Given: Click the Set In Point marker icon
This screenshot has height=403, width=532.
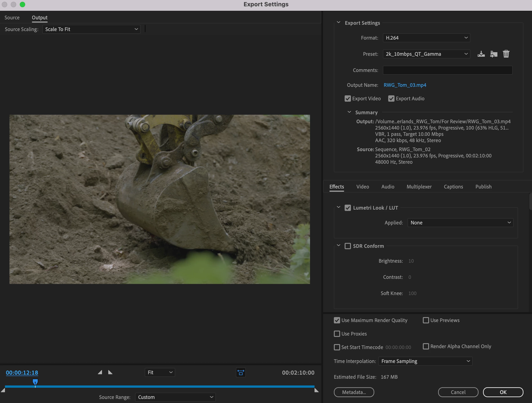Looking at the screenshot, I should [x=100, y=372].
